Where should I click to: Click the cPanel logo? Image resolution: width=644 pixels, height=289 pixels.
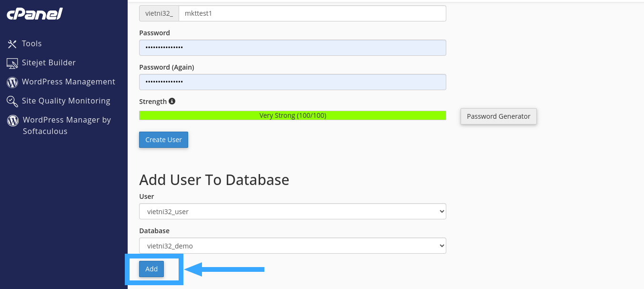coord(35,14)
